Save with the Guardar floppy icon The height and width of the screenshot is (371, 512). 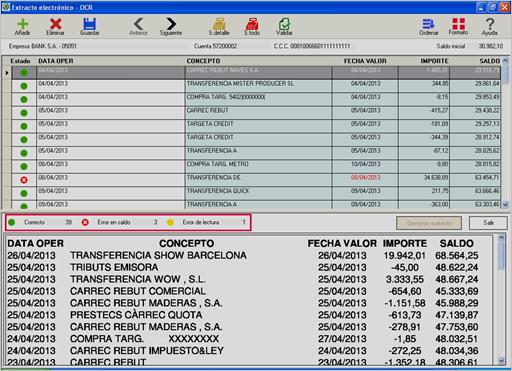[89, 24]
